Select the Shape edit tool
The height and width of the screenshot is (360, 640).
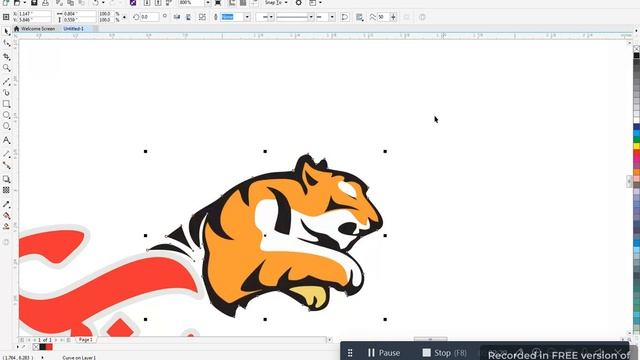pyautogui.click(x=6, y=43)
